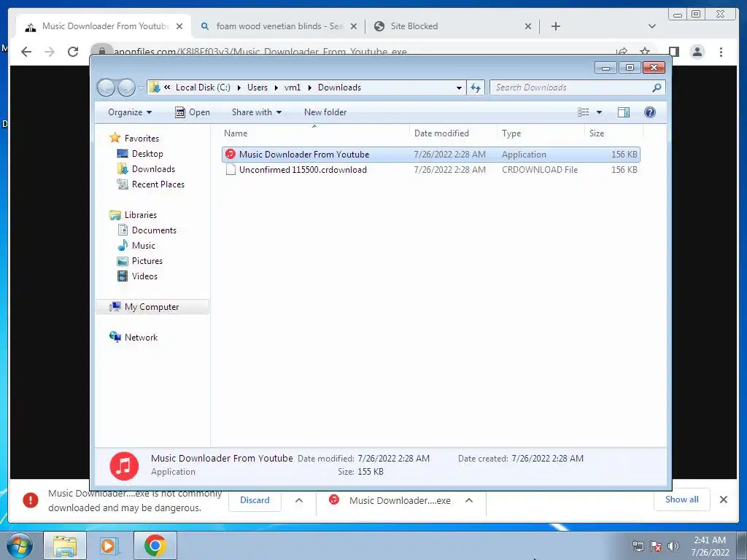Select Favorites star heading
This screenshot has width=747, height=560.
141,138
